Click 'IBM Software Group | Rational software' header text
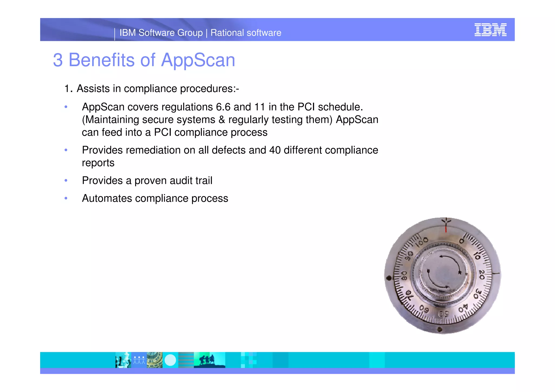555x392 pixels. [200, 33]
